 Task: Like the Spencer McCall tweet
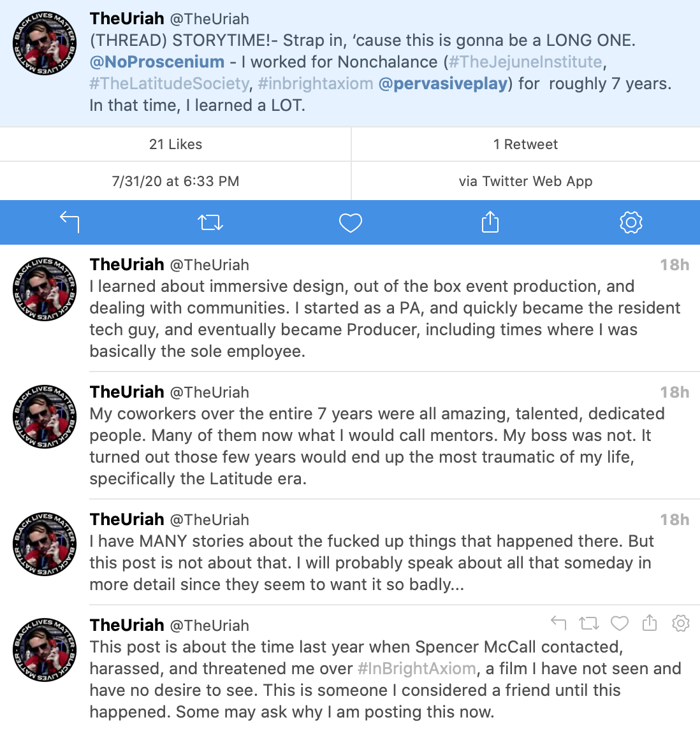[x=620, y=623]
